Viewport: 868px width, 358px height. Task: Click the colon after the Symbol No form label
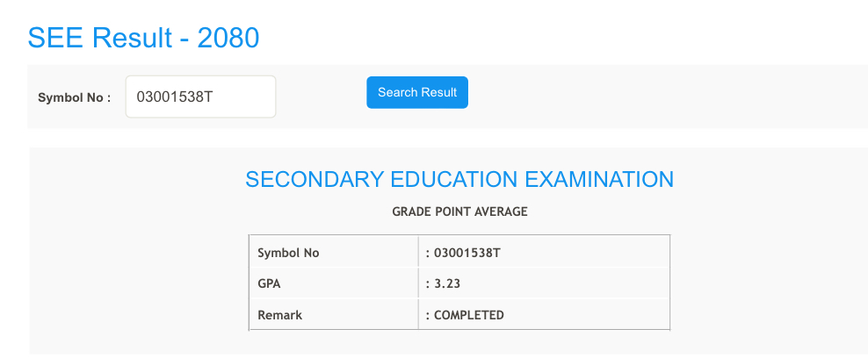click(x=108, y=97)
